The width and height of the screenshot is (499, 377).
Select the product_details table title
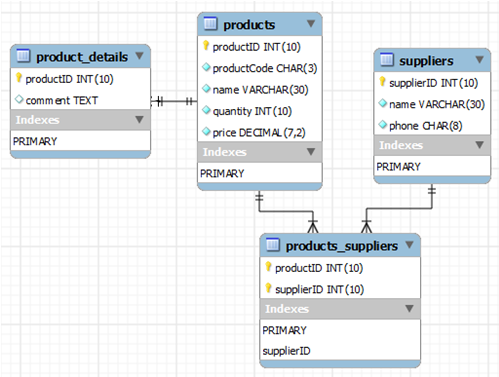pos(82,57)
